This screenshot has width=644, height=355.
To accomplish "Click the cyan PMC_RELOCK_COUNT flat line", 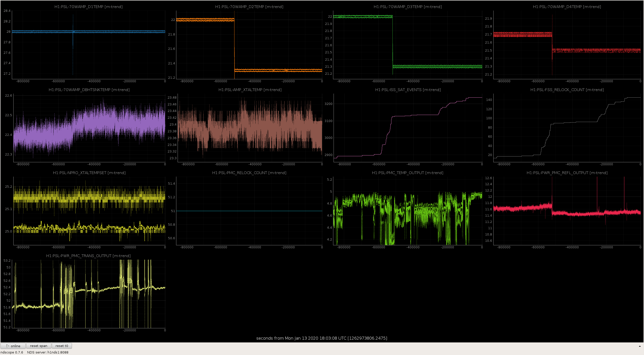I will pyautogui.click(x=249, y=211).
